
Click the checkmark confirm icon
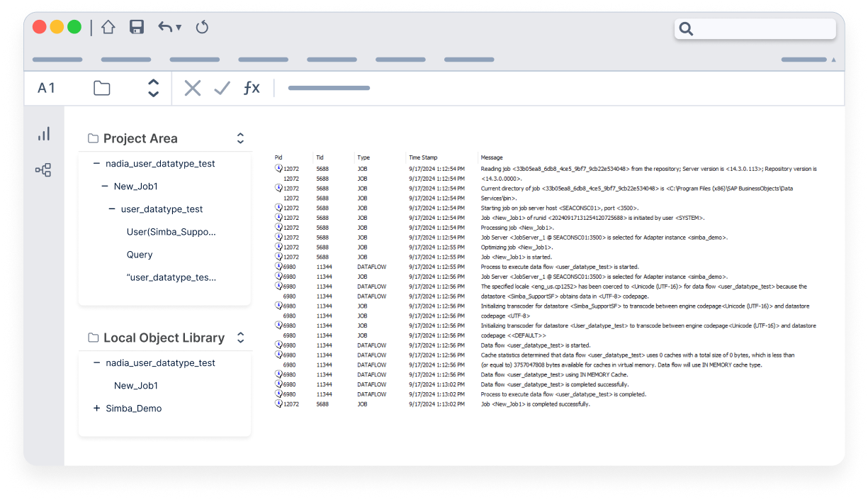[222, 87]
